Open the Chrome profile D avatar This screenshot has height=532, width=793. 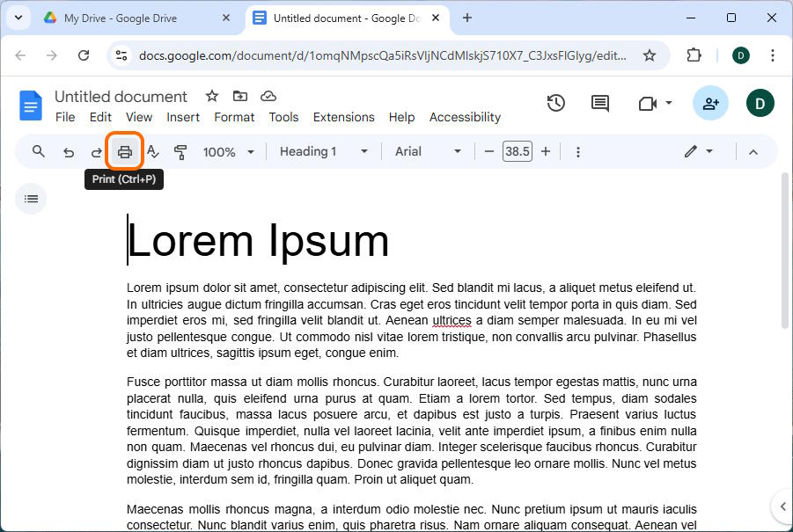click(x=741, y=55)
